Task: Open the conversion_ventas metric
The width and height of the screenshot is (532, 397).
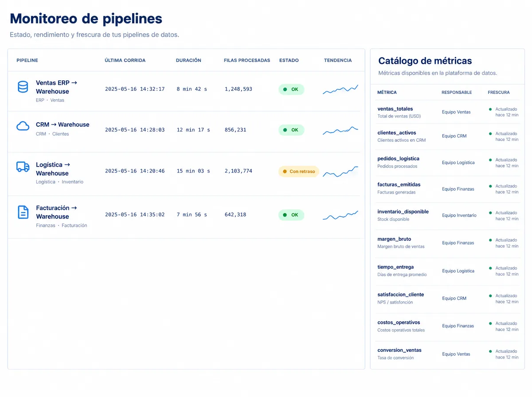Action: pos(399,350)
